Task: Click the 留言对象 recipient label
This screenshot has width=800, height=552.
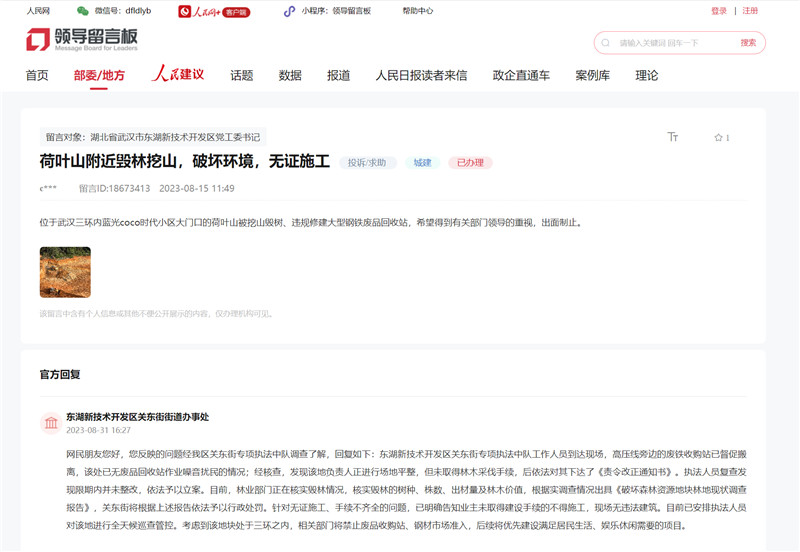Action: click(x=153, y=137)
